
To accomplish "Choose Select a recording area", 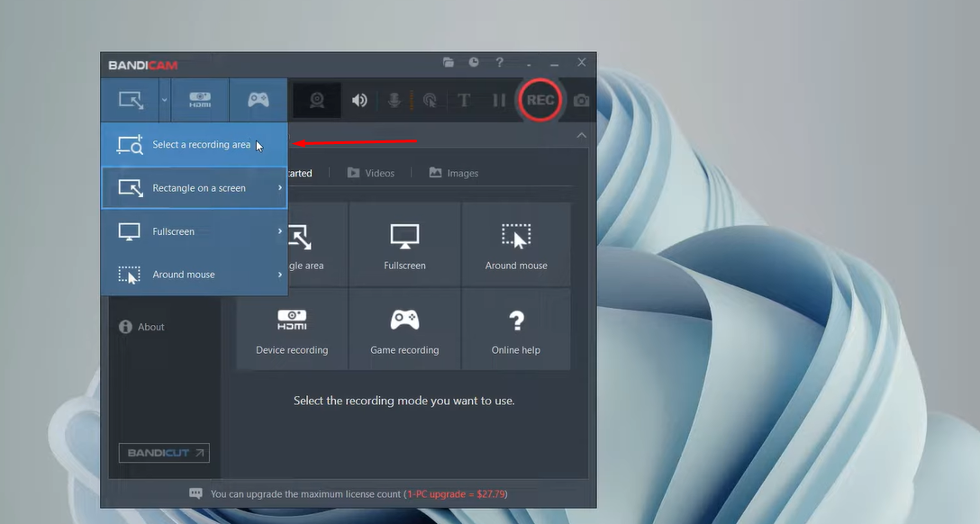I will [195, 144].
